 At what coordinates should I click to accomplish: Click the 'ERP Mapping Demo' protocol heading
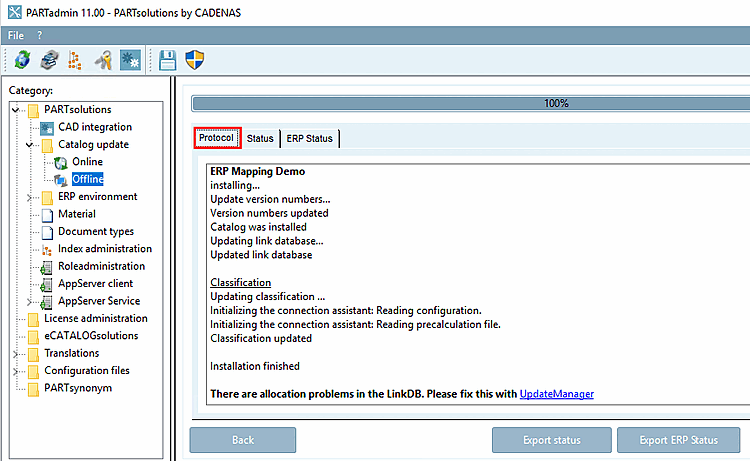(x=257, y=171)
